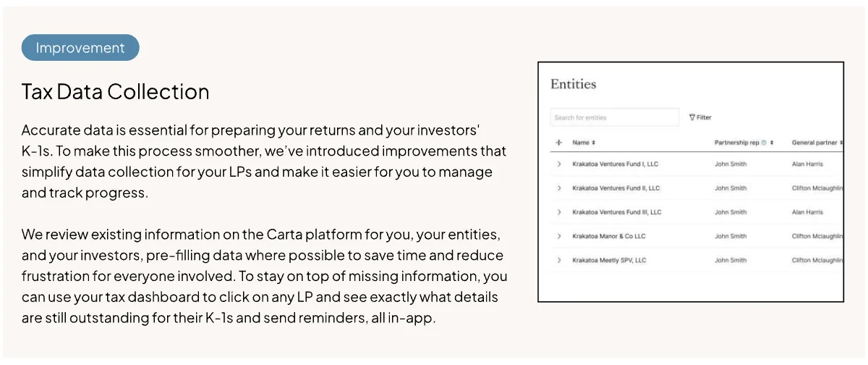Expand Krakatoa Ventures Fund III, LLC row

559,212
